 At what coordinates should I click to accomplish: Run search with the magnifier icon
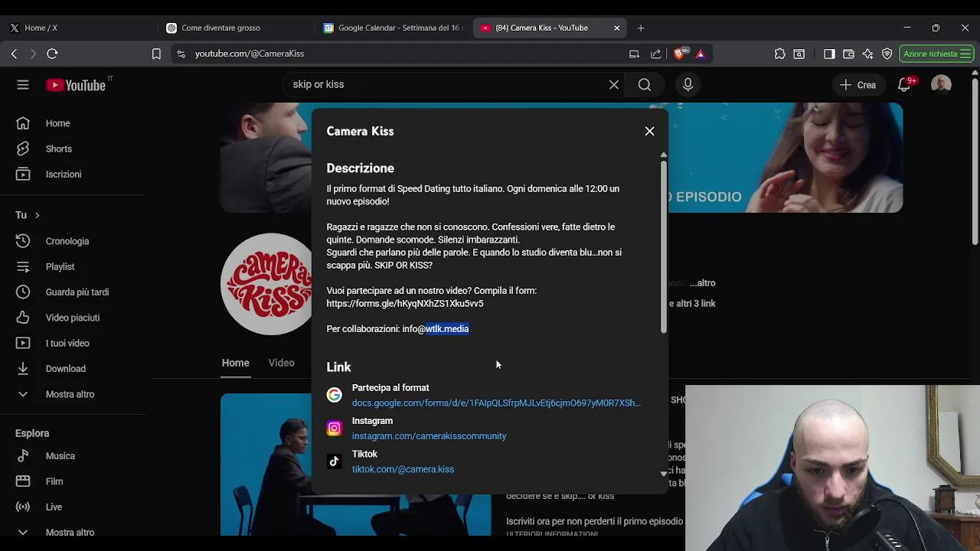(645, 85)
